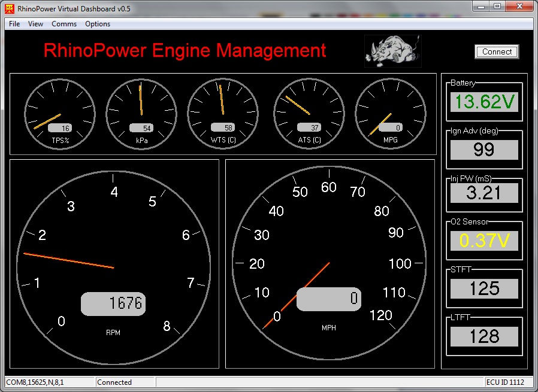The height and width of the screenshot is (392, 538).
Task: Click the Battery value 13.62V
Action: (484, 102)
